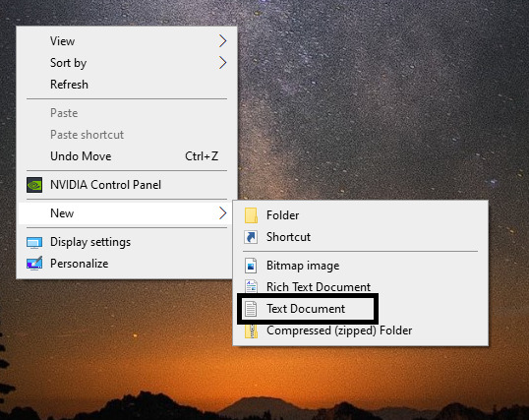Click the NVIDIA Control Panel icon

34,185
